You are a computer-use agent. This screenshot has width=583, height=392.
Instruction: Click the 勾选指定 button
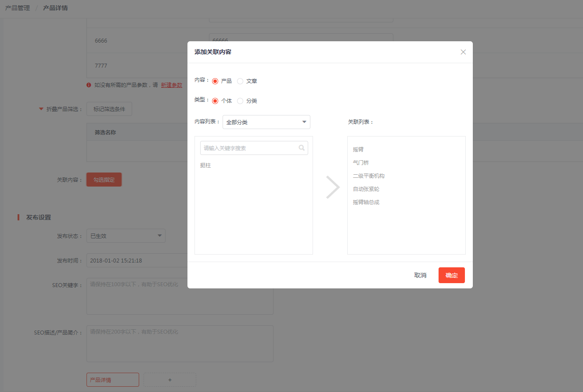[104, 180]
